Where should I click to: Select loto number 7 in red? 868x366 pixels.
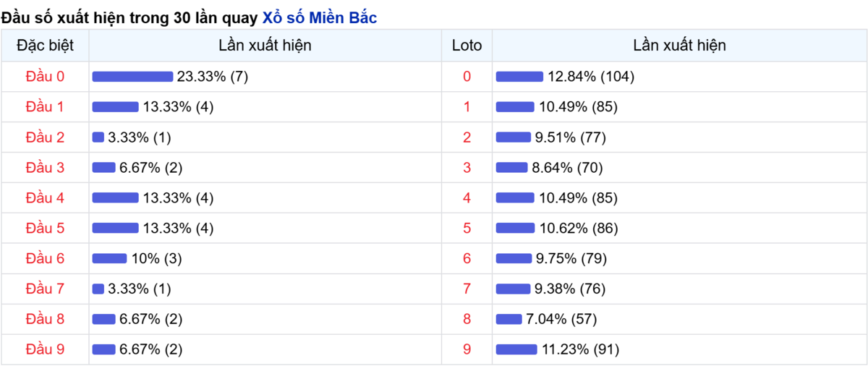pos(467,289)
